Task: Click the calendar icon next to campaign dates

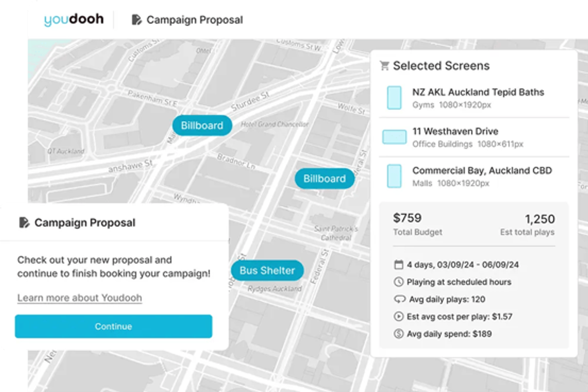Action: (399, 265)
